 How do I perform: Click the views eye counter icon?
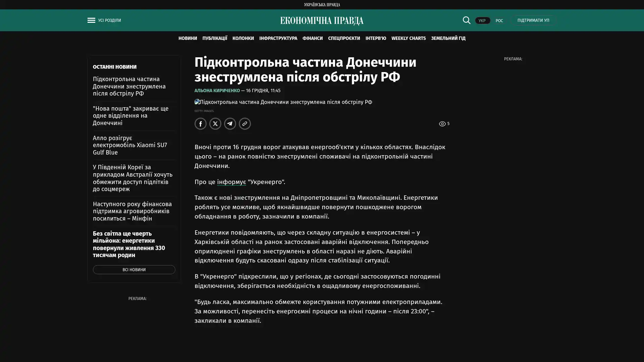442,124
